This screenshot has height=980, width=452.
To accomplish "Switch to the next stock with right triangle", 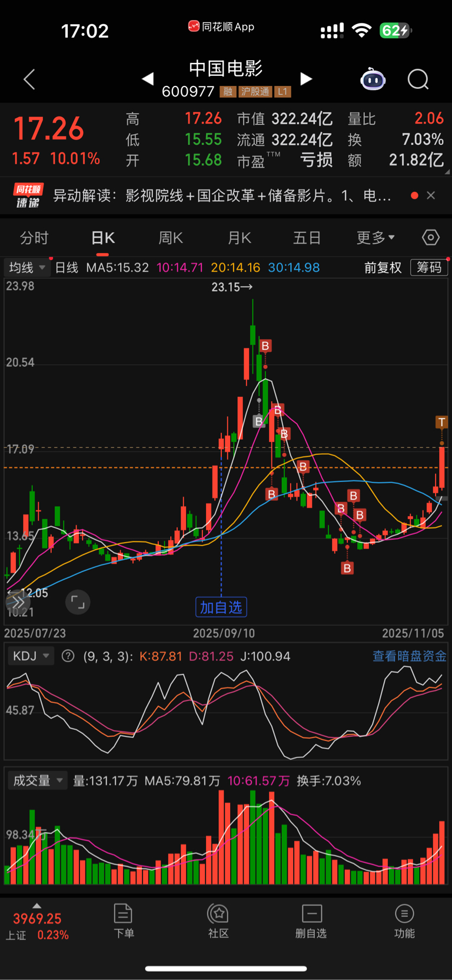I will coord(306,78).
